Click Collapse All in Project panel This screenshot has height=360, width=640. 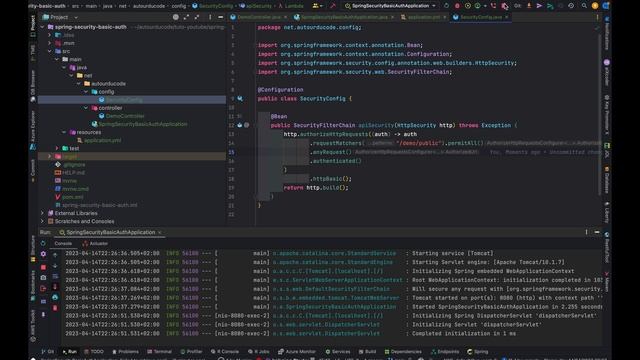click(197, 17)
